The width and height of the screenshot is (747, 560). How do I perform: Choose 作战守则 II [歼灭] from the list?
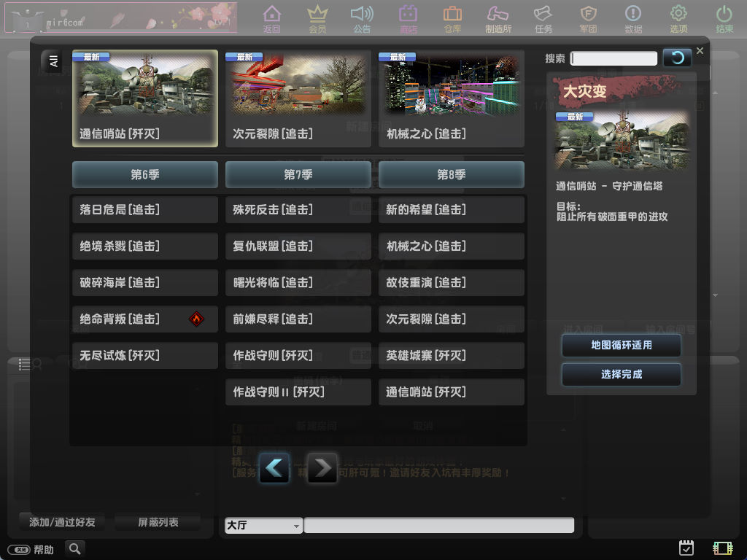(298, 392)
